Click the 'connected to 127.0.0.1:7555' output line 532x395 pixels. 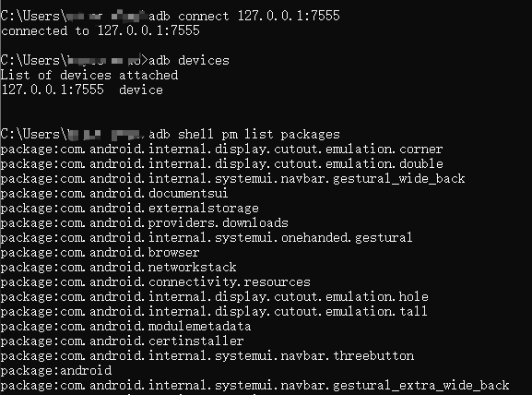(100, 30)
